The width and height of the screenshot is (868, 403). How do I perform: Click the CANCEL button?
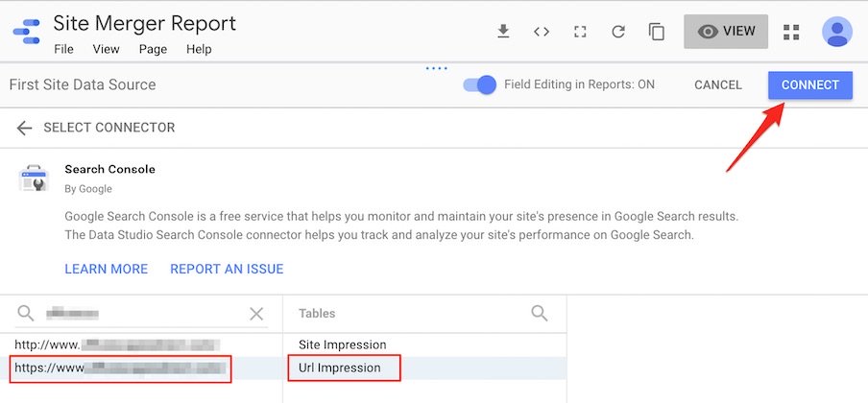(718, 85)
